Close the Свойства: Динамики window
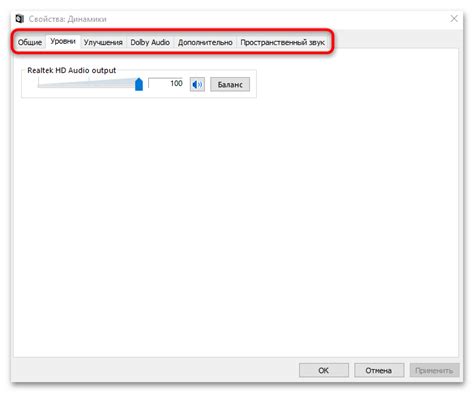This screenshot has width=474, height=393. click(454, 19)
